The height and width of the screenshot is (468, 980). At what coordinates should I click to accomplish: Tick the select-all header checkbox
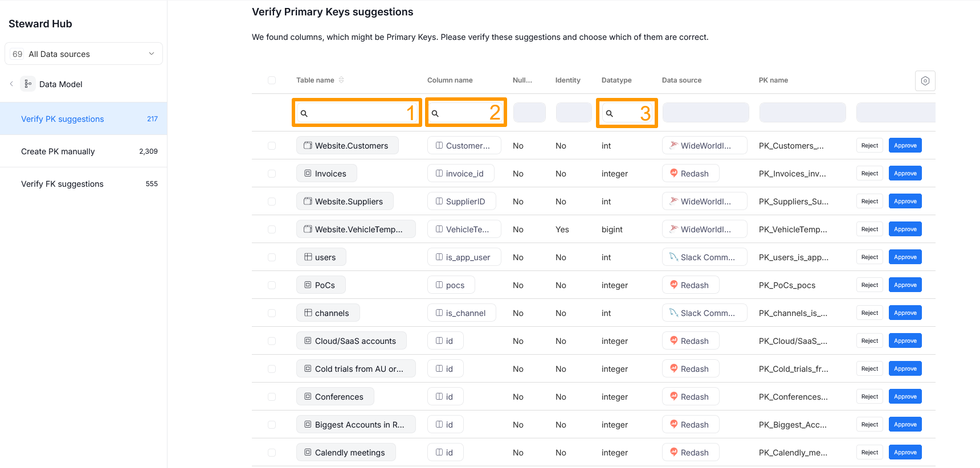coord(272,80)
